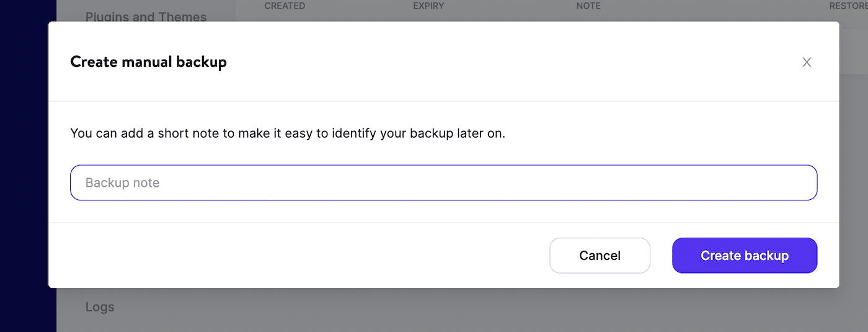The width and height of the screenshot is (868, 332).
Task: Click the "Create manual backup" dialog title
Action: click(148, 62)
